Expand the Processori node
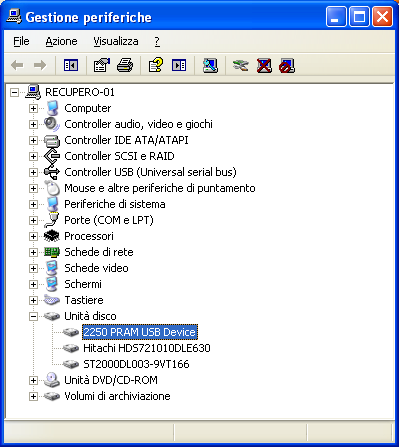 point(33,236)
